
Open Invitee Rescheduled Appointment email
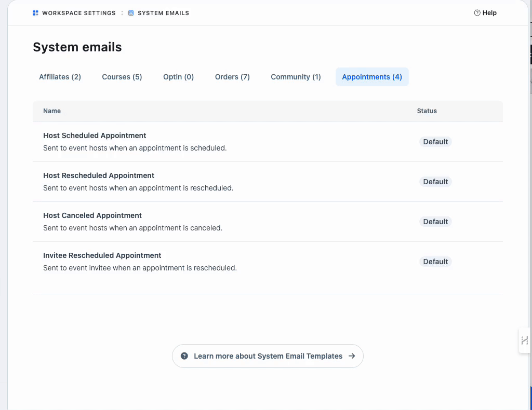102,255
